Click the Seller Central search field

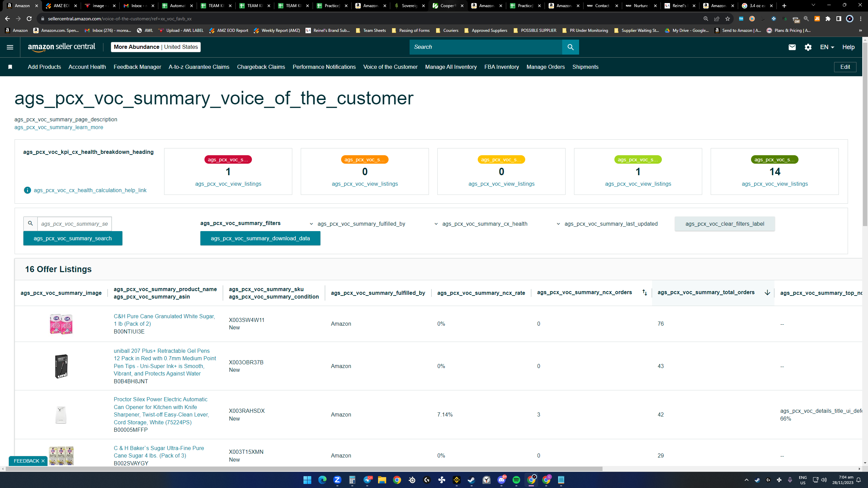click(x=486, y=47)
